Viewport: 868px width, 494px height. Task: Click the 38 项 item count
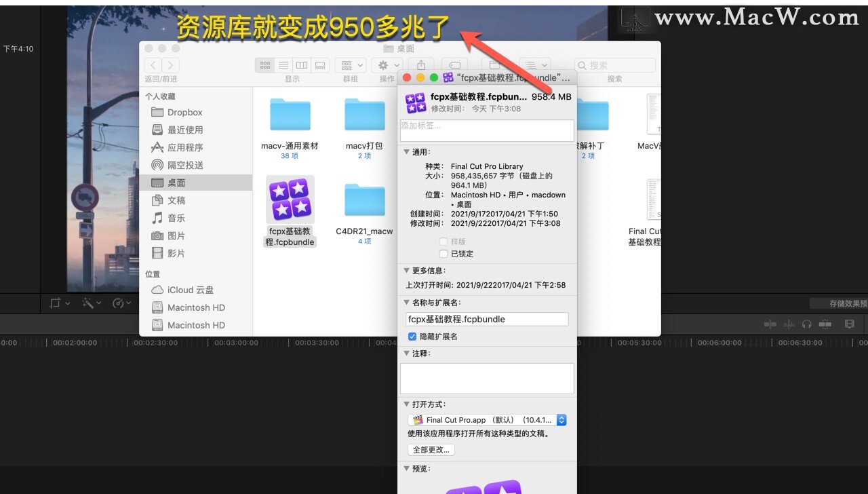pos(290,155)
